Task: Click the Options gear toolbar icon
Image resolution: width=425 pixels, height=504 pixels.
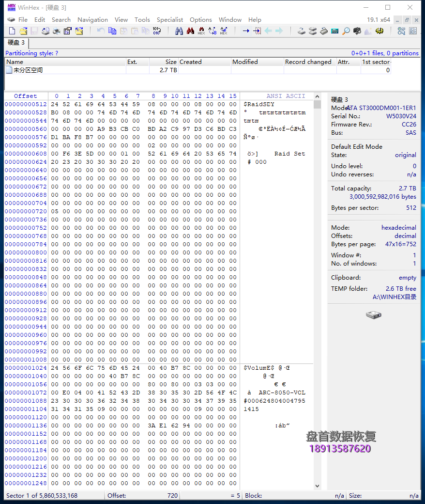Action: point(379,31)
